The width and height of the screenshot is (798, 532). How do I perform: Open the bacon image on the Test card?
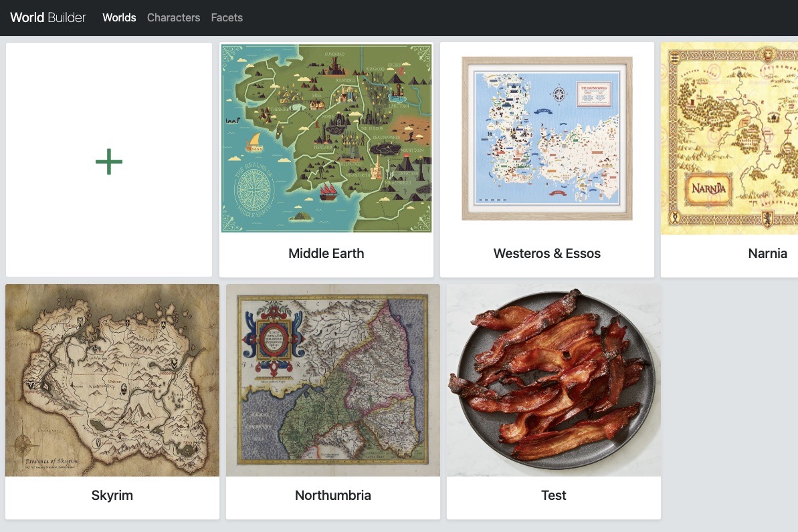553,380
